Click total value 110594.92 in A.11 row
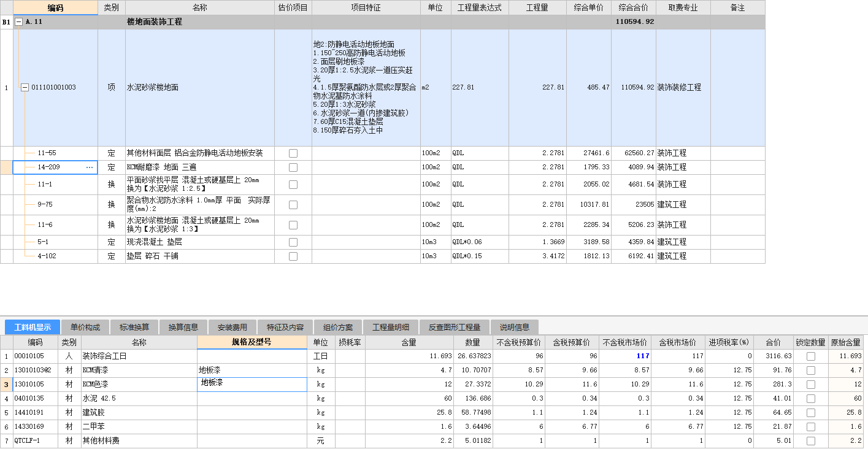The width and height of the screenshot is (868, 449). pos(636,22)
